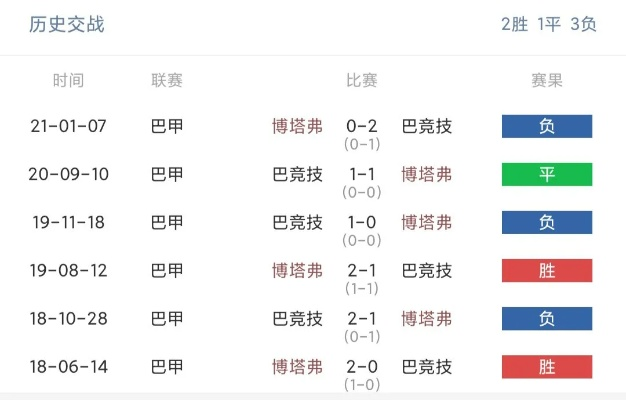This screenshot has width=626, height=400.
Task: Click the 2胜 1平 3负 summary
Action: pyautogui.click(x=549, y=24)
